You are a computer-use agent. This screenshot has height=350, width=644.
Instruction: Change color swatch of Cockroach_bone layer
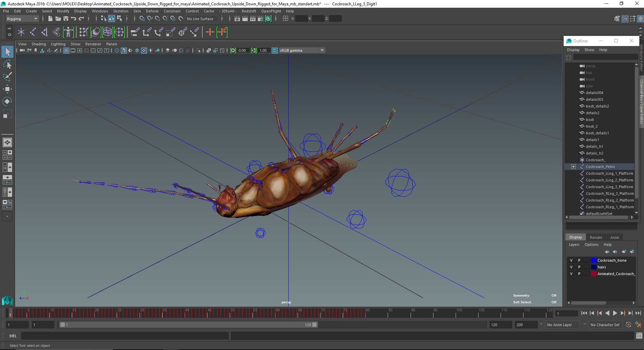(594, 260)
